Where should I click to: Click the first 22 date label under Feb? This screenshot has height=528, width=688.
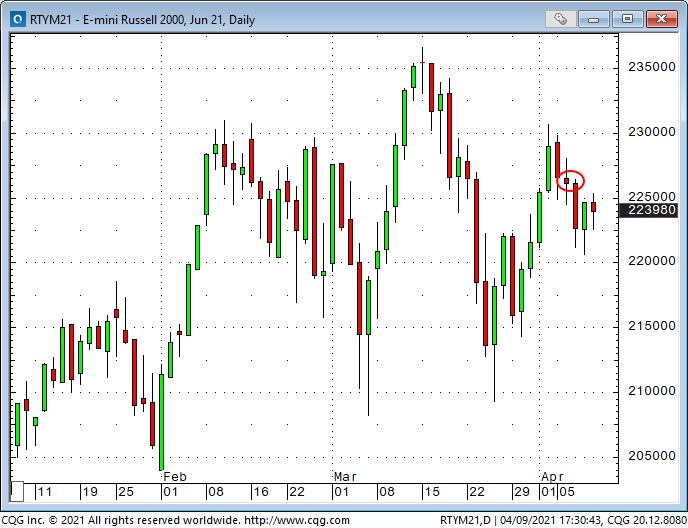297,492
